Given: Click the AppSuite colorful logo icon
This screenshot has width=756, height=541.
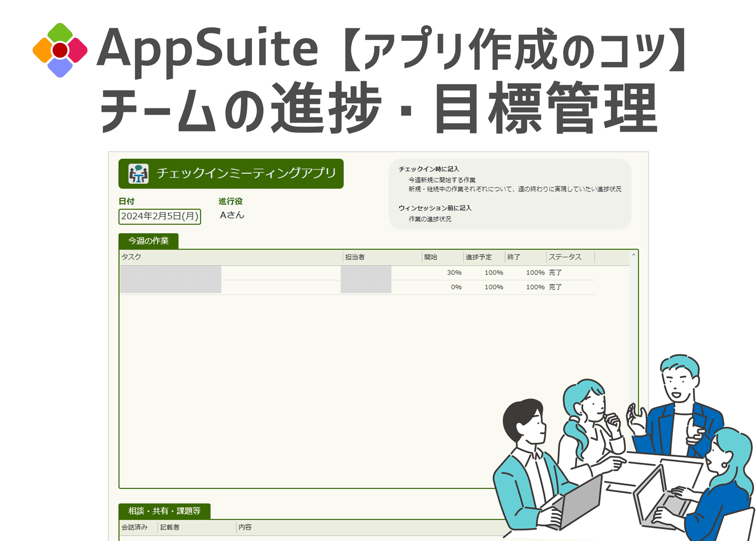Looking at the screenshot, I should [60, 50].
